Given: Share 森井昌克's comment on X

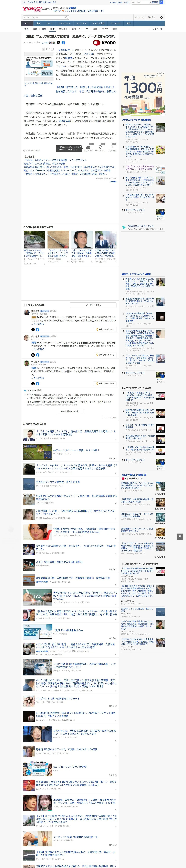Looking at the screenshot, I should (33, 330).
